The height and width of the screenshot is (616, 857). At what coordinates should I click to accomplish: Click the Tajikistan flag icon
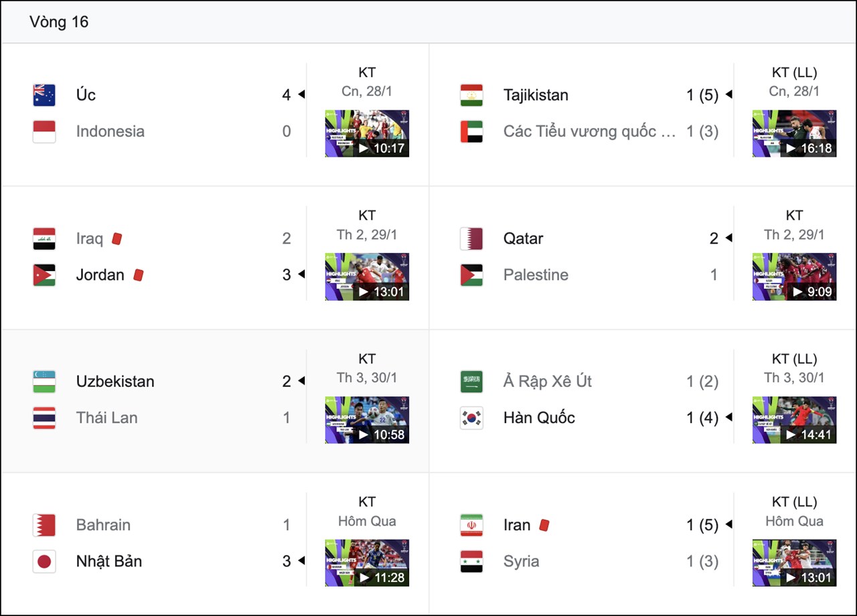471,95
